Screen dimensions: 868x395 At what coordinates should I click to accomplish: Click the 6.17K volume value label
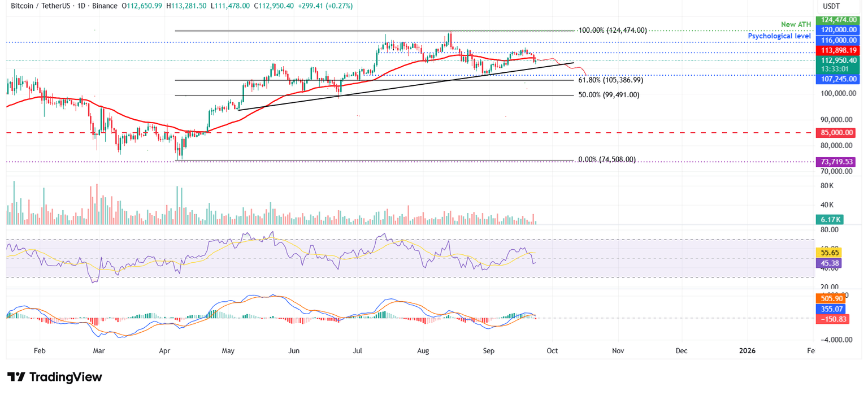[831, 219]
